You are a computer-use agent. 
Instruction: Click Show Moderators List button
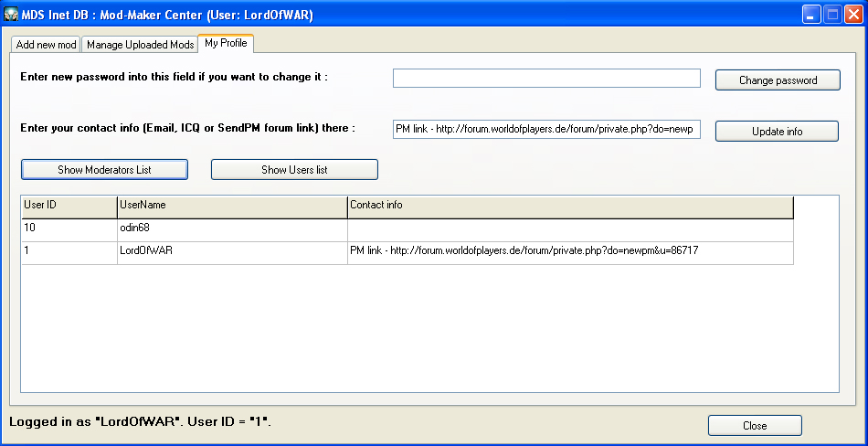tap(104, 170)
